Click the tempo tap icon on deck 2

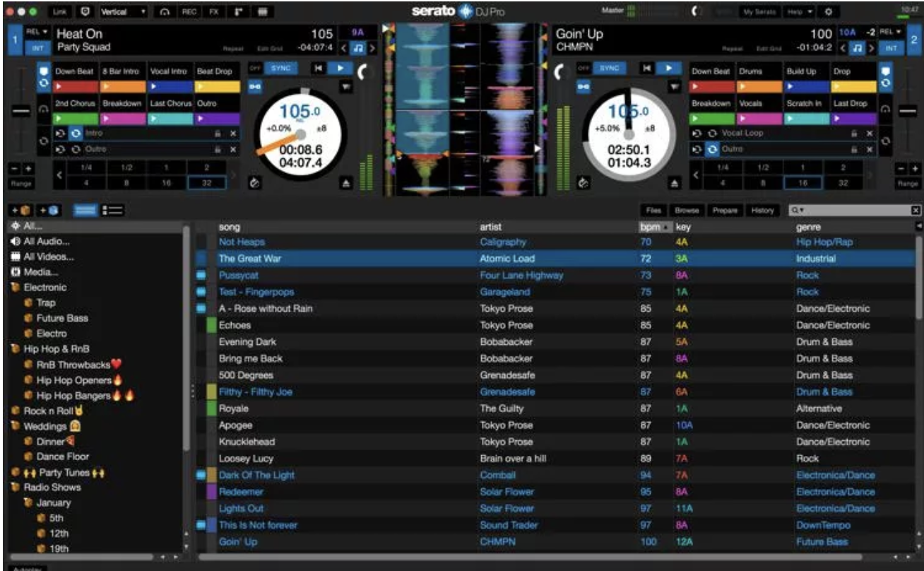click(583, 182)
